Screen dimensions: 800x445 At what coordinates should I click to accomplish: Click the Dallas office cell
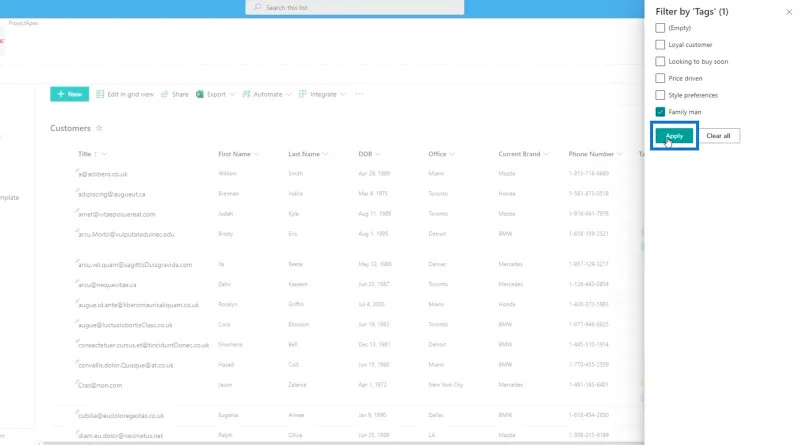click(436, 415)
